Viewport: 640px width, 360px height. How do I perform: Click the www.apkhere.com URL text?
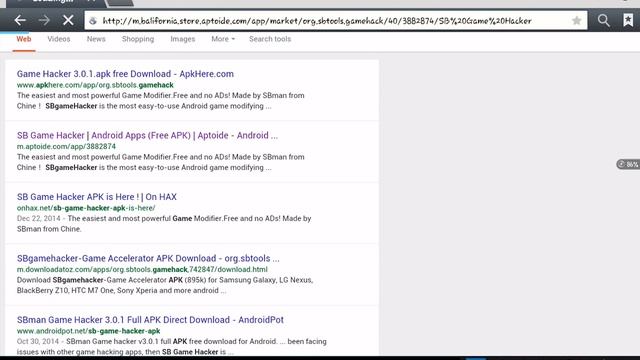[95, 85]
